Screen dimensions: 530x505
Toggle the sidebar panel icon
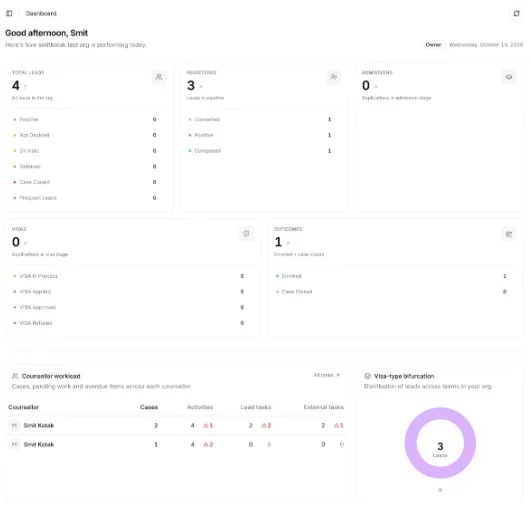9,13
